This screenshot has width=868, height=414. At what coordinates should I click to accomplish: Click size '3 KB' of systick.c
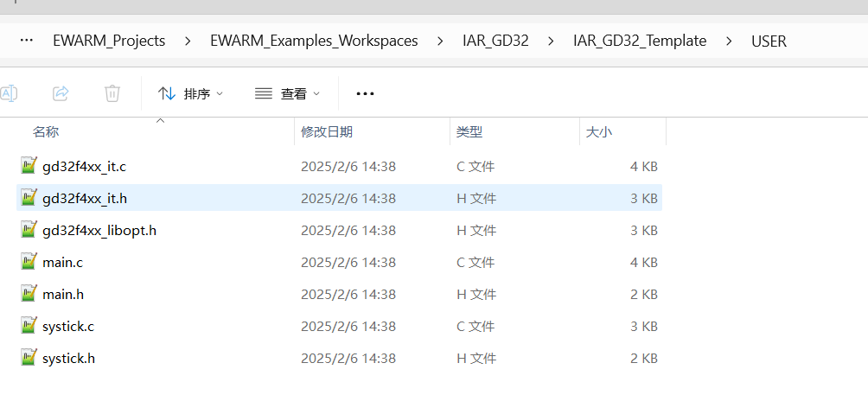644,327
